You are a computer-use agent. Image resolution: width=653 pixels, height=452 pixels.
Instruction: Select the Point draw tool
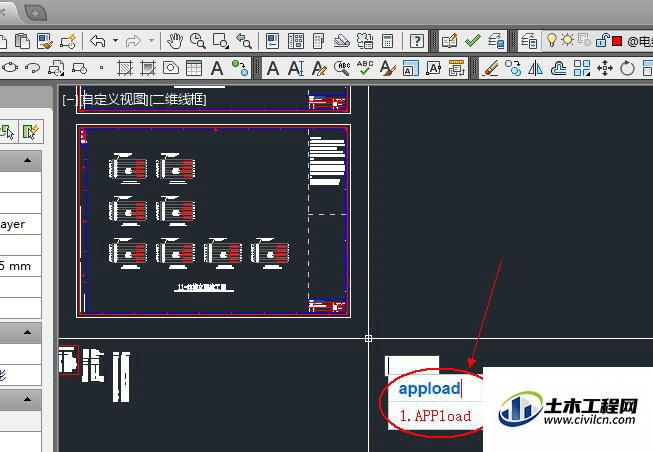coord(101,67)
